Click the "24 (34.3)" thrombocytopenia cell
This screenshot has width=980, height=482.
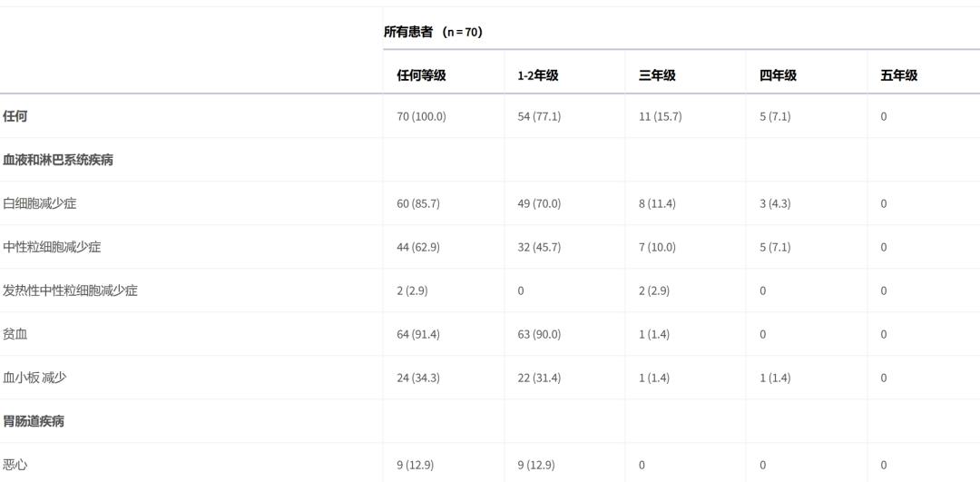point(418,378)
